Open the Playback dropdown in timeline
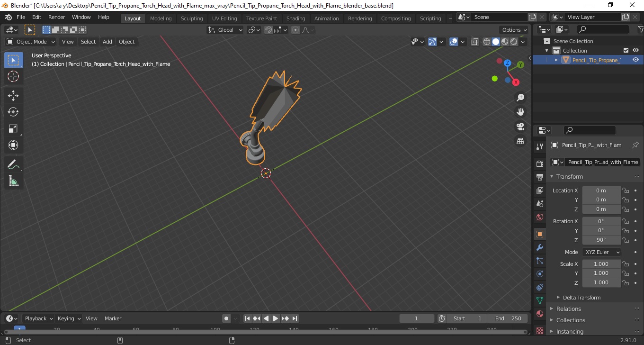 pyautogui.click(x=38, y=318)
